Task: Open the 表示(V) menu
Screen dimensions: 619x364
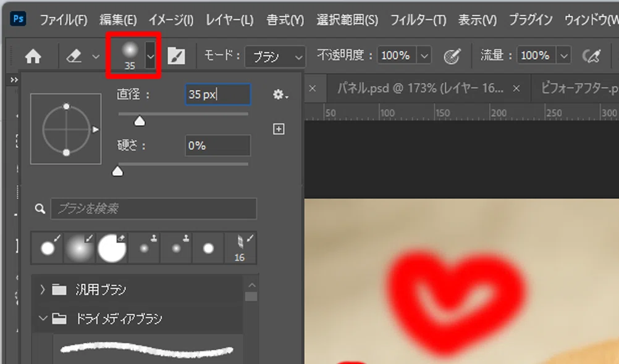Action: point(478,20)
